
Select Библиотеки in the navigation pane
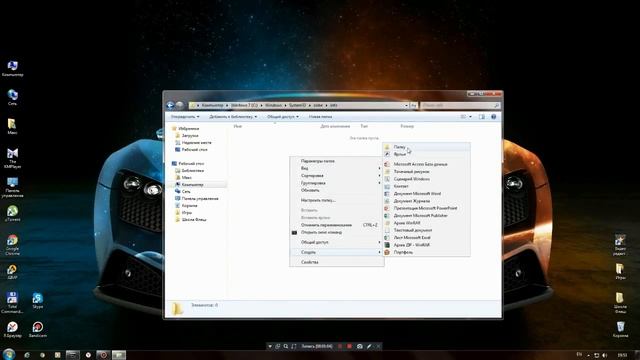(189, 171)
